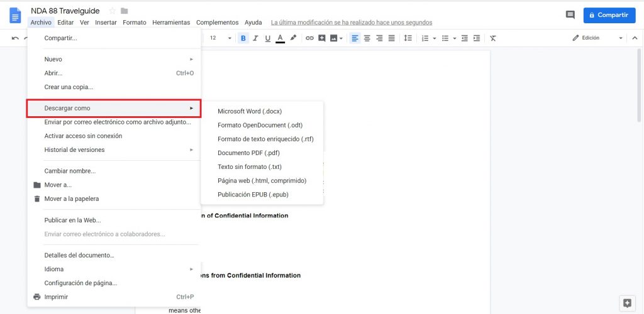
Task: Expand the Descargar como submenu
Action: 114,108
